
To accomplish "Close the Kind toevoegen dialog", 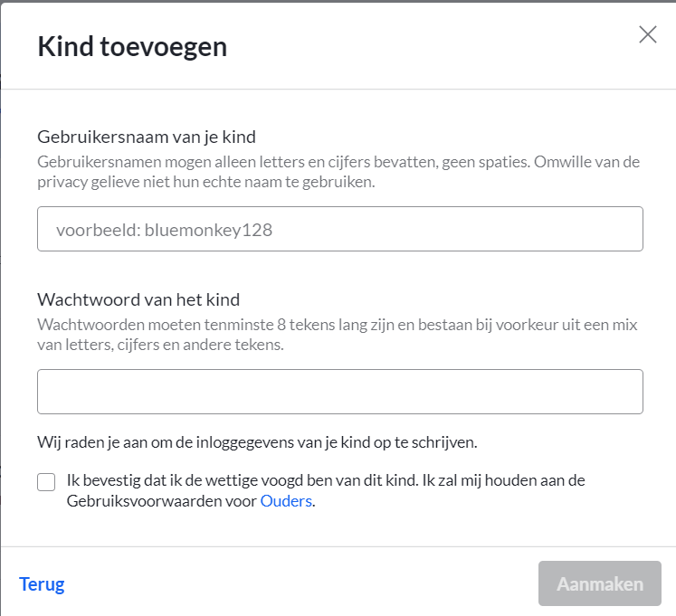I will [x=648, y=34].
